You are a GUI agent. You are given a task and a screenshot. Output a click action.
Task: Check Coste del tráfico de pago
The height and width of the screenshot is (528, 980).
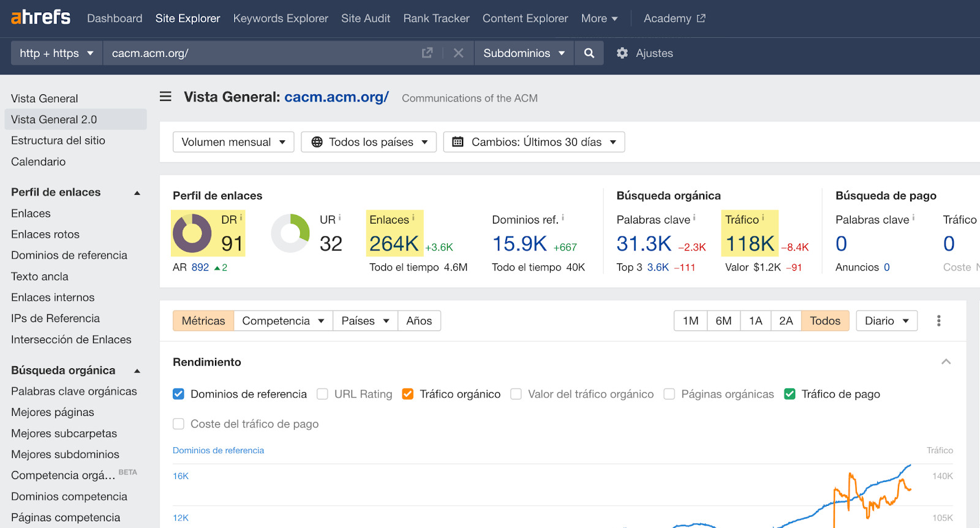click(x=178, y=424)
